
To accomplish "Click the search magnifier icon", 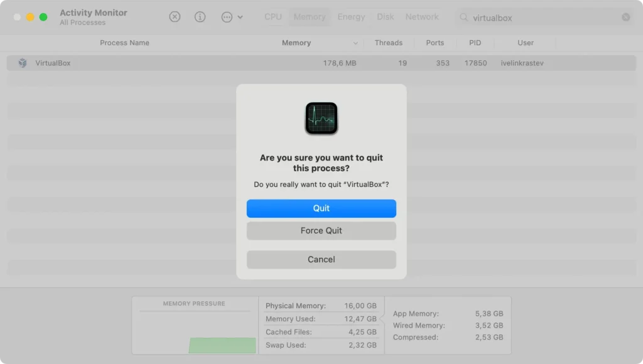I will pyautogui.click(x=463, y=17).
